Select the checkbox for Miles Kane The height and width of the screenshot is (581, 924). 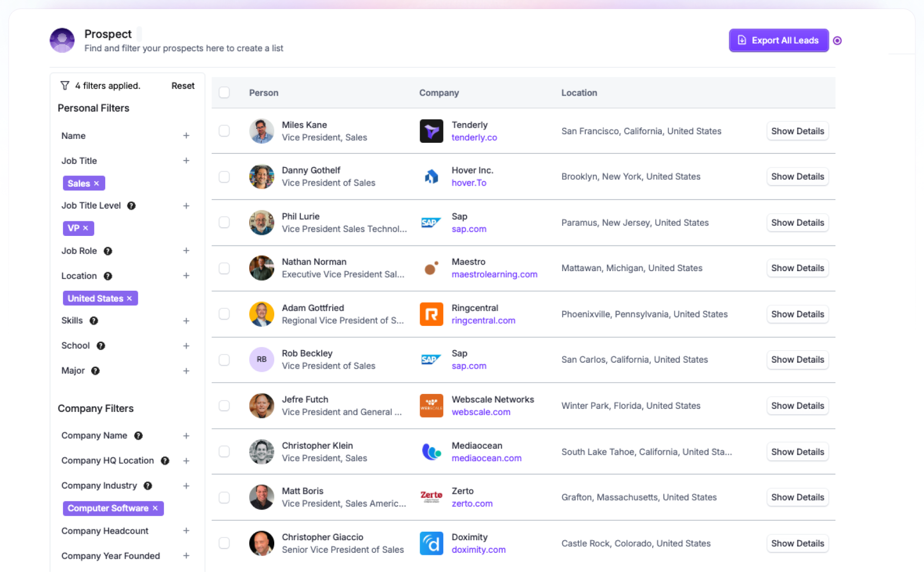(x=224, y=131)
